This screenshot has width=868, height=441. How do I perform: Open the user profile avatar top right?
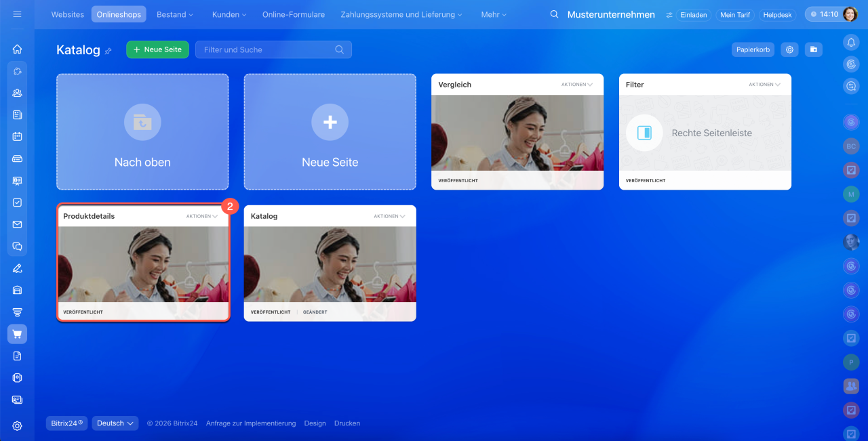pos(851,14)
